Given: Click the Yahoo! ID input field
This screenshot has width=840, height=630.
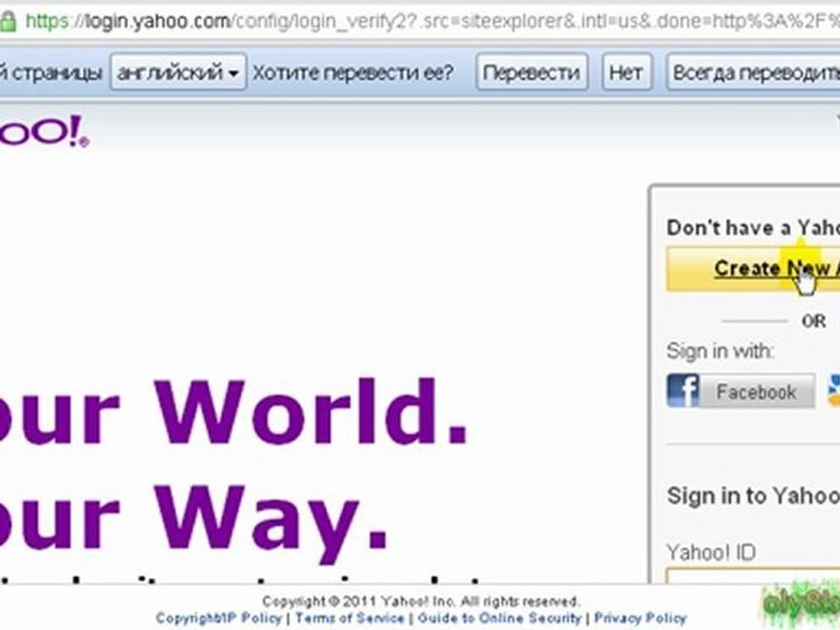Looking at the screenshot, I should coord(753,577).
